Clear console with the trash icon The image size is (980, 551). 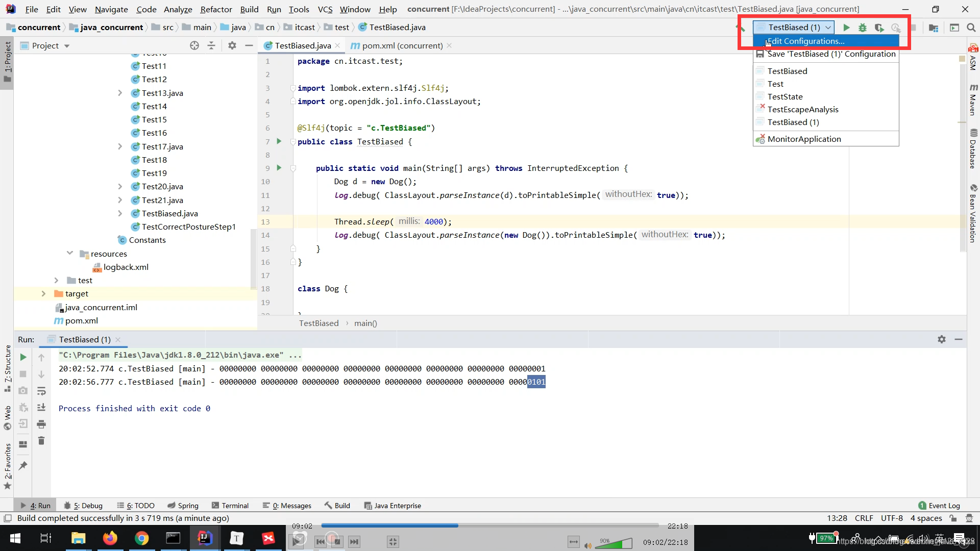pos(41,441)
